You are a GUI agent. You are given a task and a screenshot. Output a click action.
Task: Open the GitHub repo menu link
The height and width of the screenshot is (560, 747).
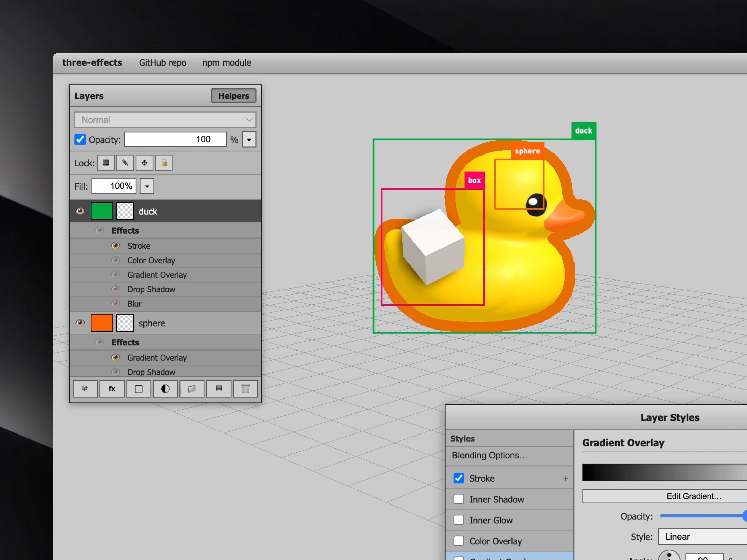(162, 63)
